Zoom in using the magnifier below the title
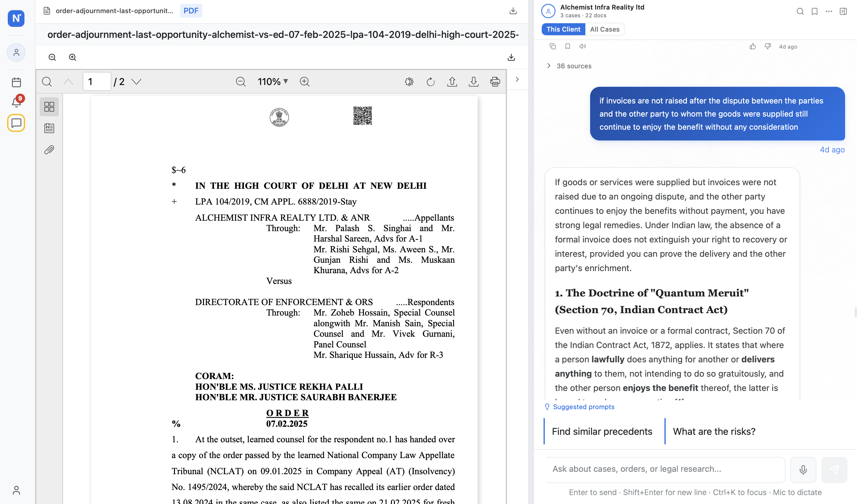 coord(73,57)
